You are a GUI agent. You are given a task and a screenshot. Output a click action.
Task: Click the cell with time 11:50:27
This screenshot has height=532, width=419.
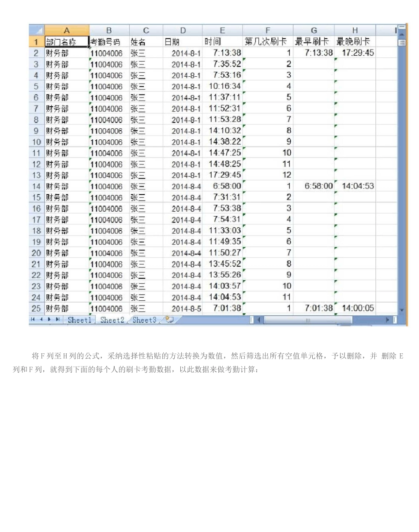coord(222,253)
